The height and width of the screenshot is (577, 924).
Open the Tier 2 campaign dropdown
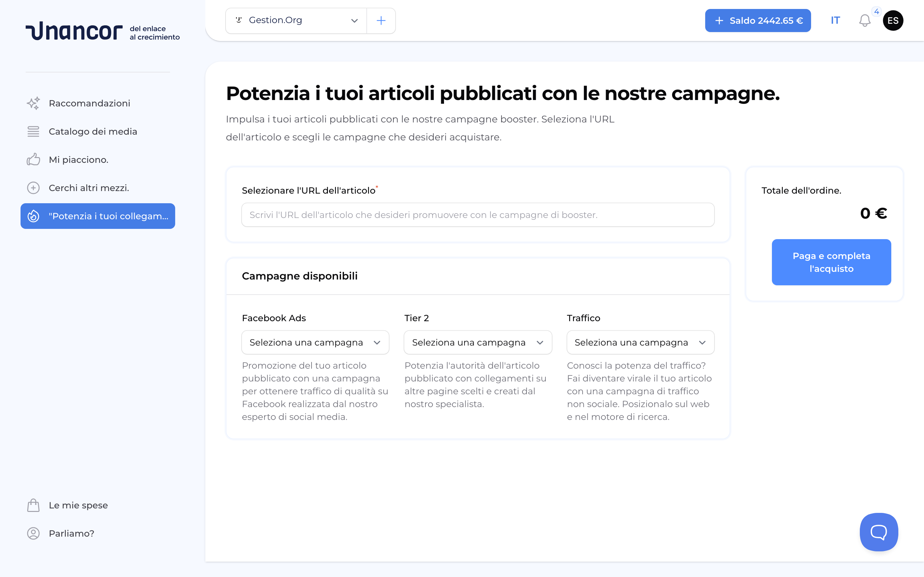(x=478, y=342)
